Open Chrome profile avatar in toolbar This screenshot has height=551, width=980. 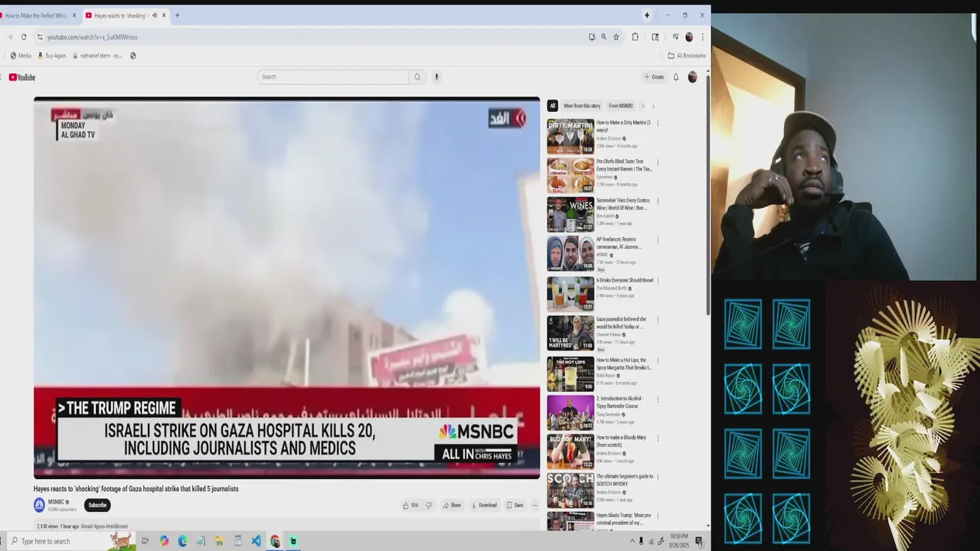pyautogui.click(x=689, y=37)
